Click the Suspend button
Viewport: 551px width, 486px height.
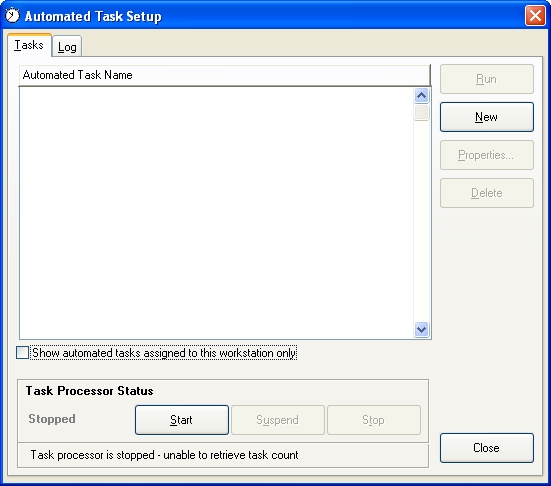pyautogui.click(x=278, y=420)
